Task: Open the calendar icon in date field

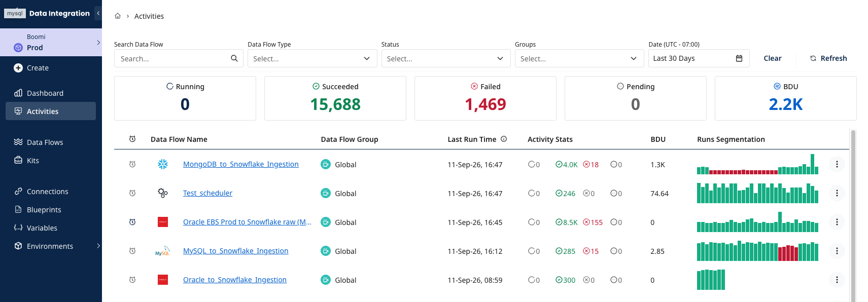Action: 739,58
